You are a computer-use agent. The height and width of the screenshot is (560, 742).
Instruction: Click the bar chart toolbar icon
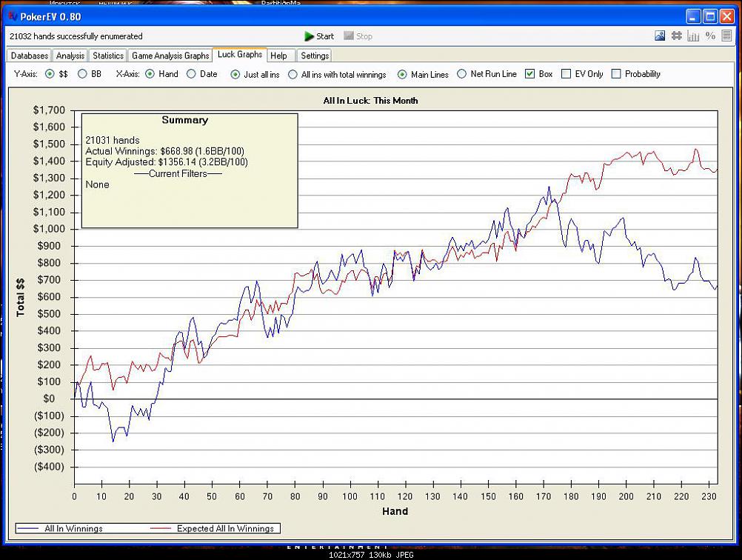pyautogui.click(x=693, y=36)
